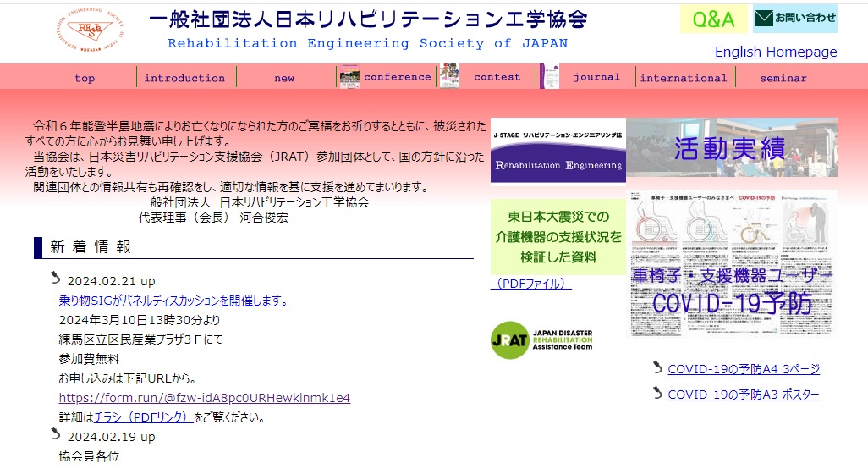
Task: Click the conference thumbnail icon in the nav bar
Action: [349, 76]
